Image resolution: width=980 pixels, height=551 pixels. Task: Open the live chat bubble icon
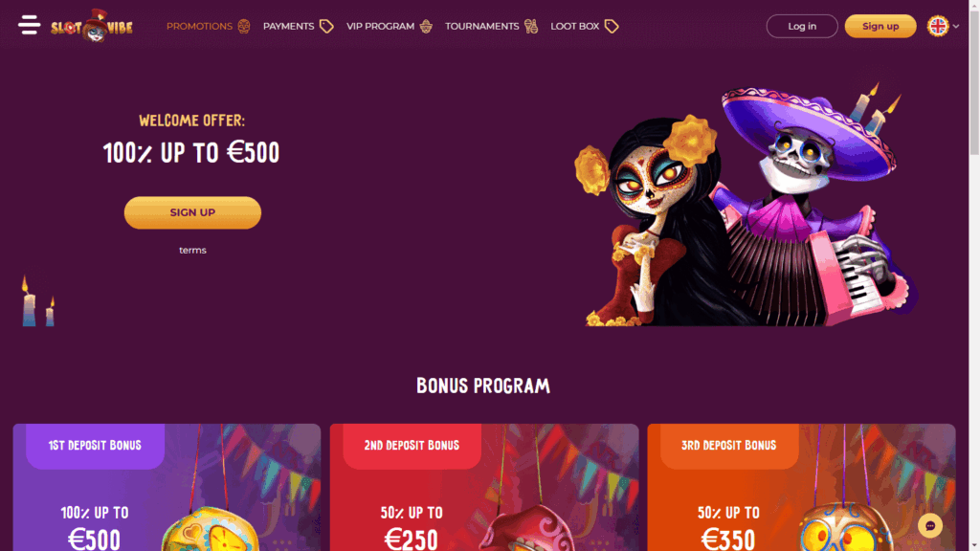[930, 526]
